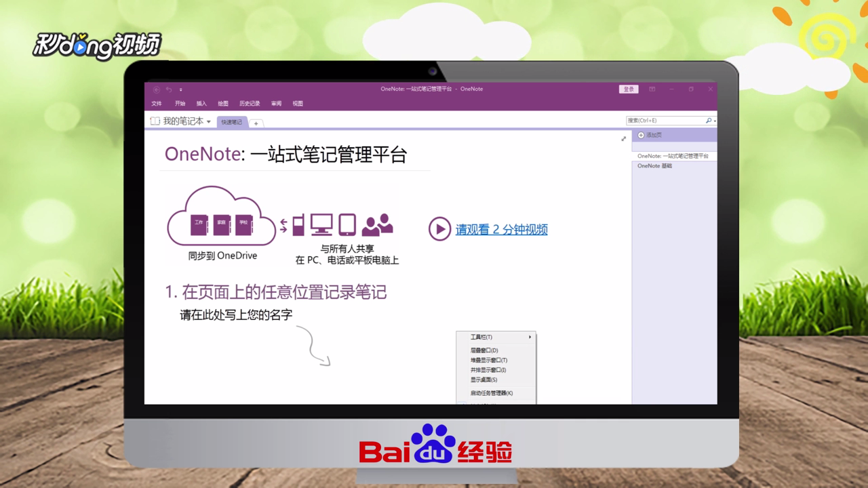
Task: Click the 登录 sign-in button
Action: (x=629, y=89)
